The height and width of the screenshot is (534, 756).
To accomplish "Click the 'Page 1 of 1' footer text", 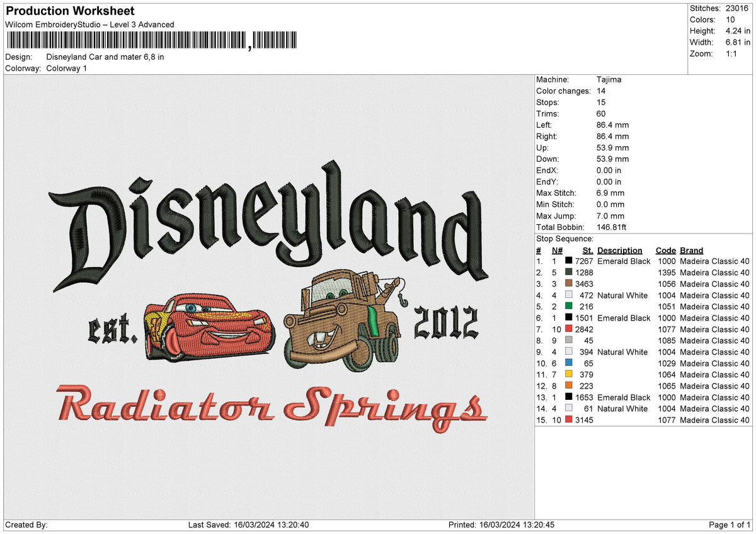I will click(730, 525).
